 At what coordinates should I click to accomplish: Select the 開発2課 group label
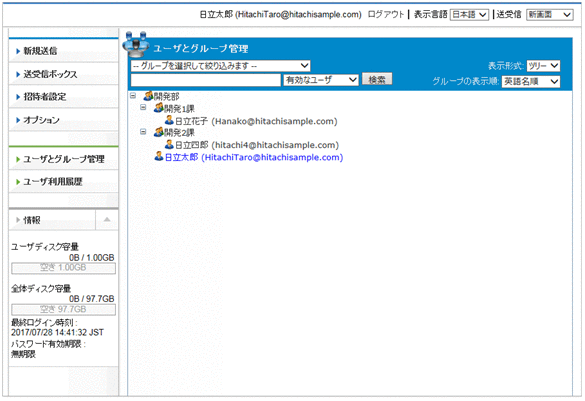tap(179, 133)
